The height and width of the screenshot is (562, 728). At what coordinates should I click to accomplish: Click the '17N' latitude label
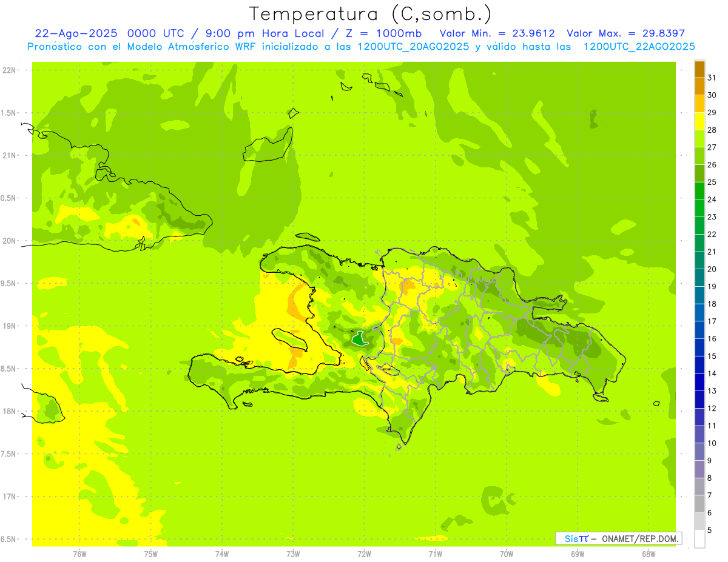tap(10, 497)
